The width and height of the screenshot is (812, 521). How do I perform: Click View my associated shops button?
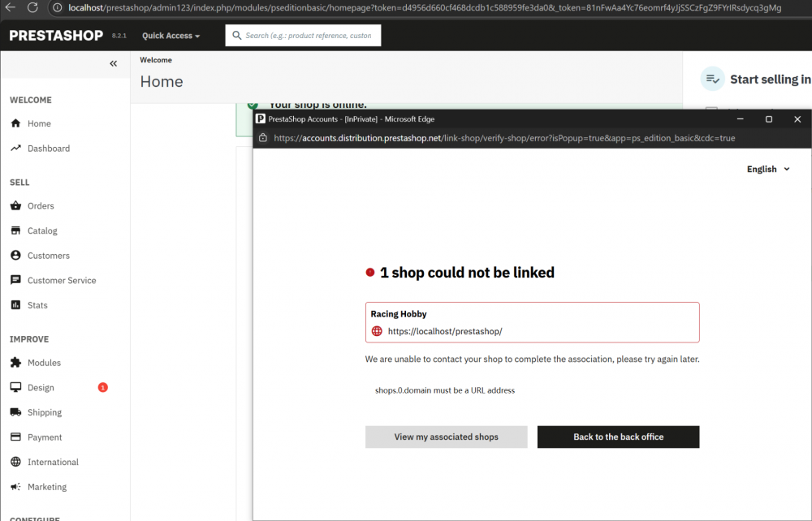tap(447, 437)
